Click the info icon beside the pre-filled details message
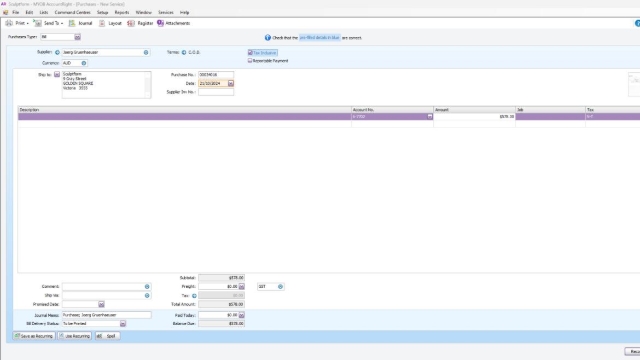This screenshot has height=360, width=640. click(x=268, y=38)
